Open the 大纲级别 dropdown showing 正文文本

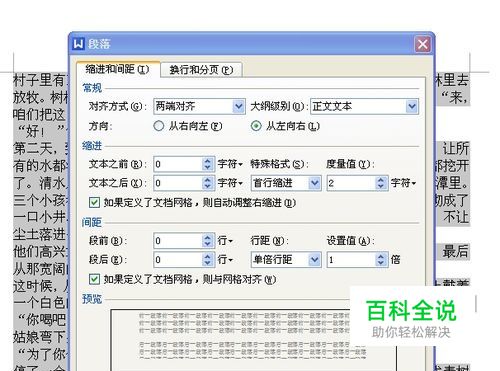364,106
